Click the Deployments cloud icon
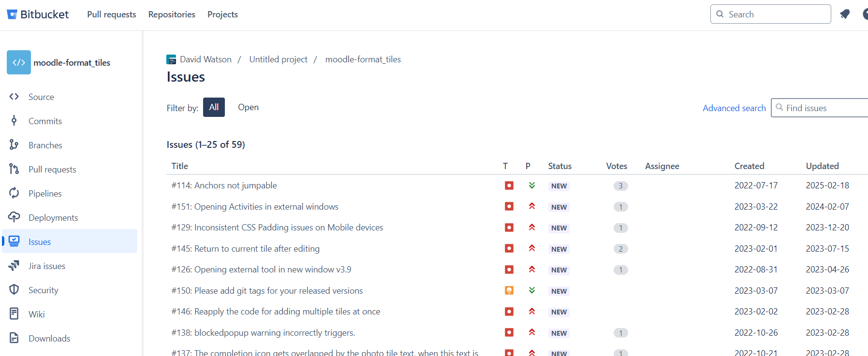 point(14,217)
